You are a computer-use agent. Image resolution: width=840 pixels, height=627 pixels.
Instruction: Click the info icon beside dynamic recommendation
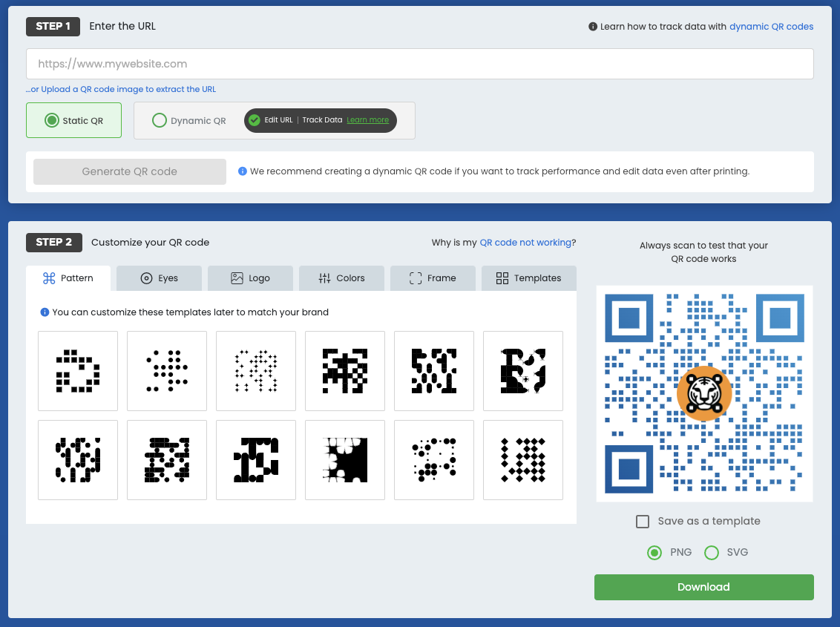click(242, 171)
